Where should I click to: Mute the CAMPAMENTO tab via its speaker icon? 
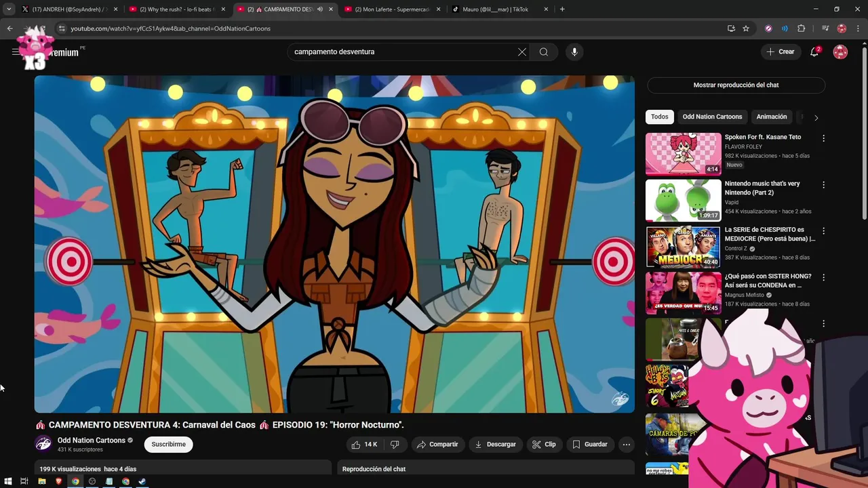click(x=320, y=9)
